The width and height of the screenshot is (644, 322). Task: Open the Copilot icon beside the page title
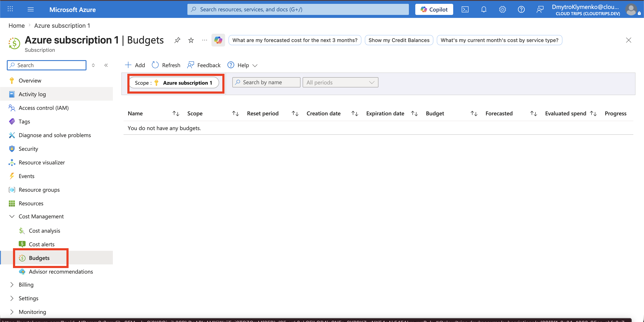pos(218,40)
